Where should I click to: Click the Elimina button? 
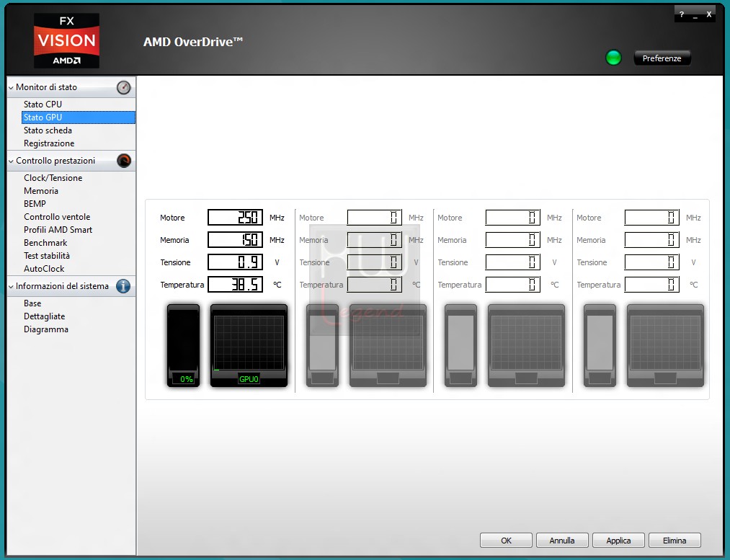675,541
